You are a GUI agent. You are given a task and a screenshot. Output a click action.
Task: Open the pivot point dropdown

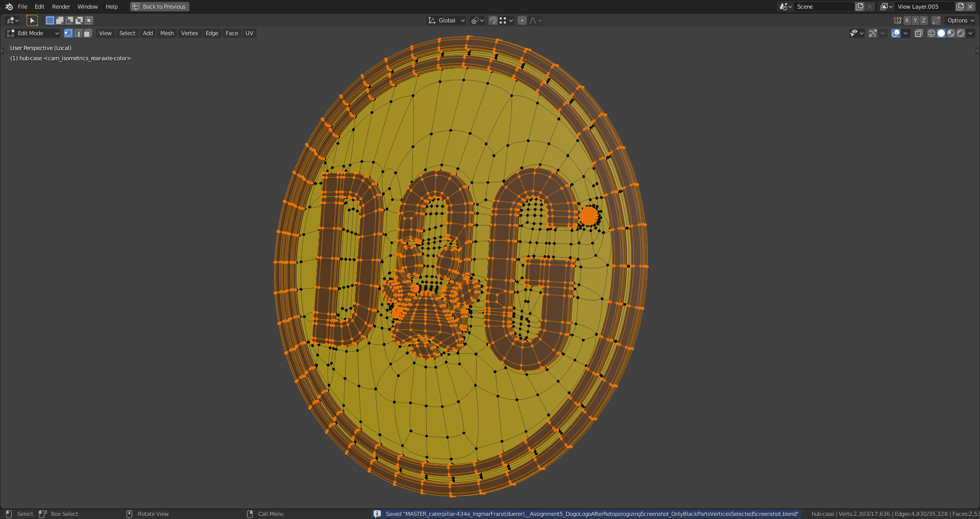click(x=477, y=20)
